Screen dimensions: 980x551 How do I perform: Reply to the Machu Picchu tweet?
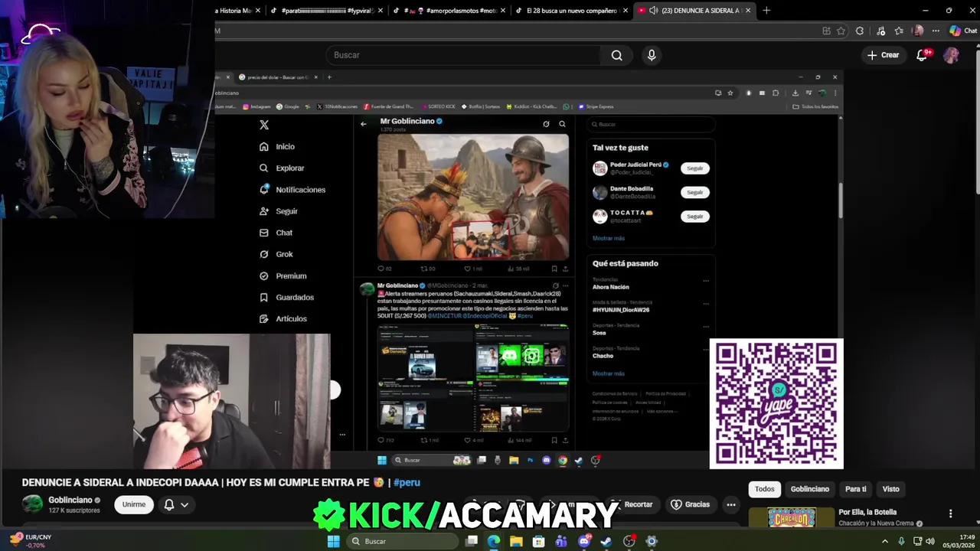coord(381,269)
